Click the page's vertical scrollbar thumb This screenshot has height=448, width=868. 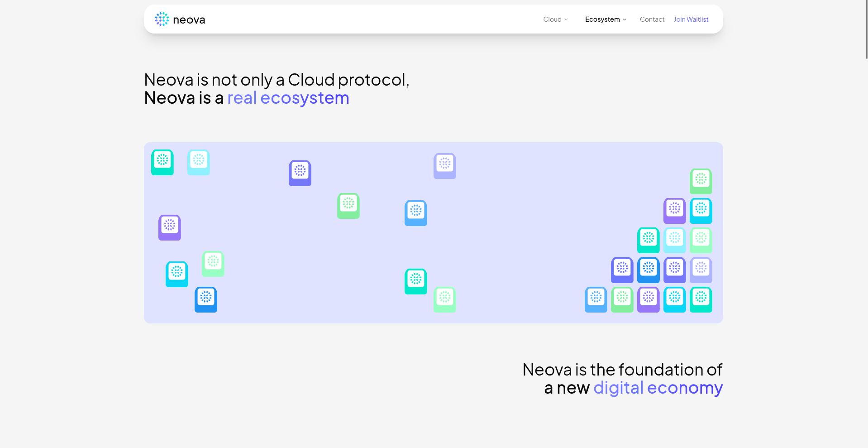[866, 29]
